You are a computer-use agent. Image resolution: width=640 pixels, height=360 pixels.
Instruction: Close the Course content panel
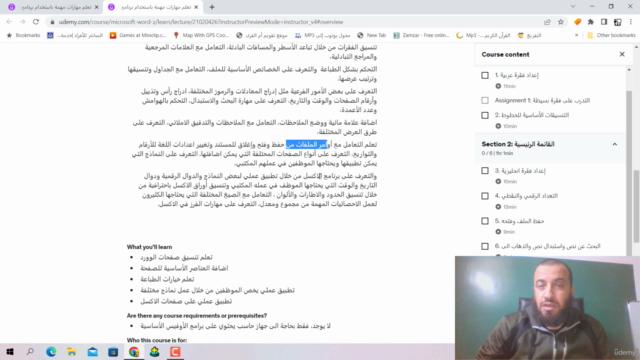click(x=622, y=54)
